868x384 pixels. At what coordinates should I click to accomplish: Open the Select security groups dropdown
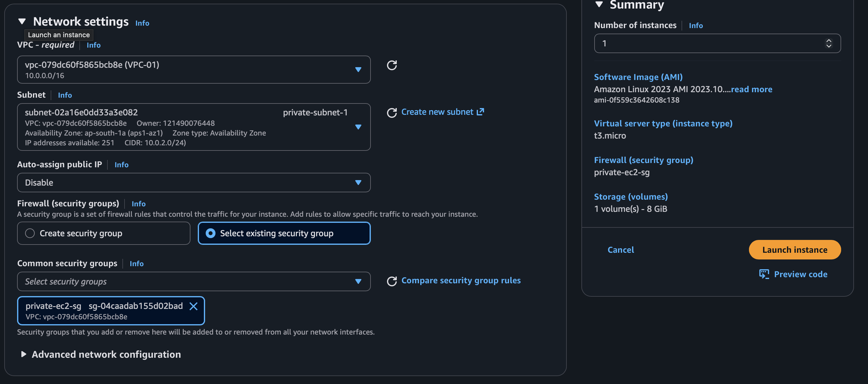pyautogui.click(x=194, y=281)
